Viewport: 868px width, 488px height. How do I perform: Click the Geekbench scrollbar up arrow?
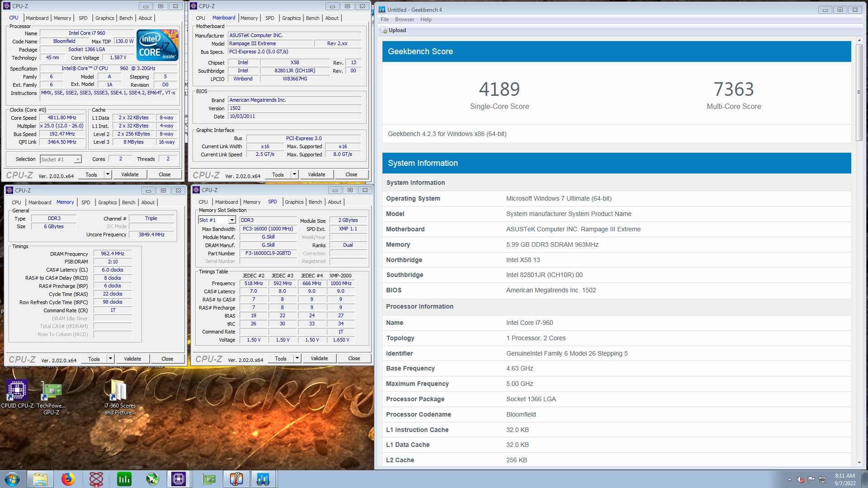(859, 41)
